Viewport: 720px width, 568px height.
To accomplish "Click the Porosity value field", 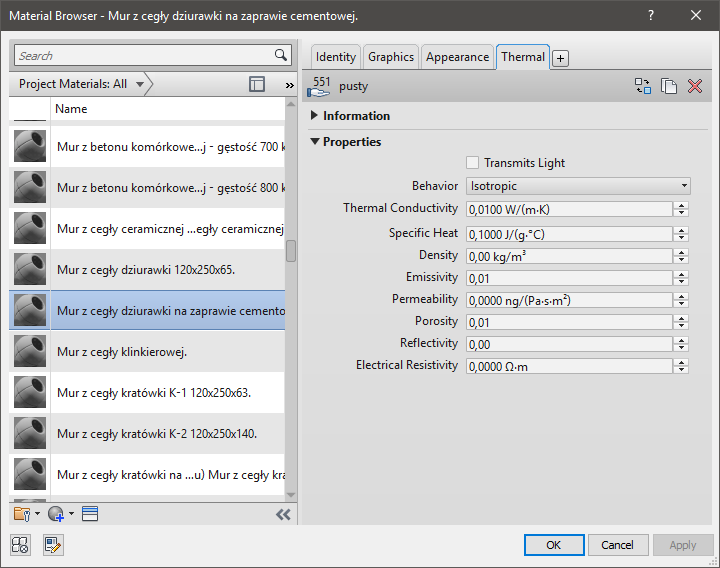I will pyautogui.click(x=569, y=322).
